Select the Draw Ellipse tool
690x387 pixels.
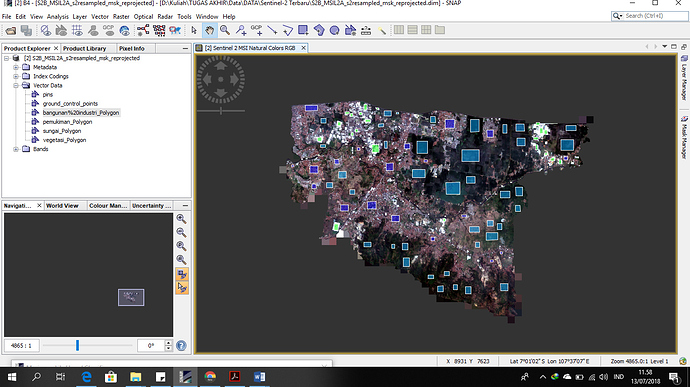[x=334, y=30]
